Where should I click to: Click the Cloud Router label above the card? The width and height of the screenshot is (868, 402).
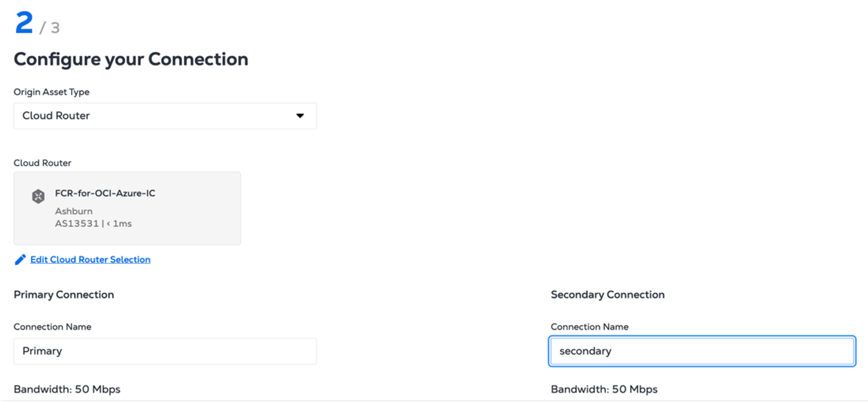click(42, 163)
